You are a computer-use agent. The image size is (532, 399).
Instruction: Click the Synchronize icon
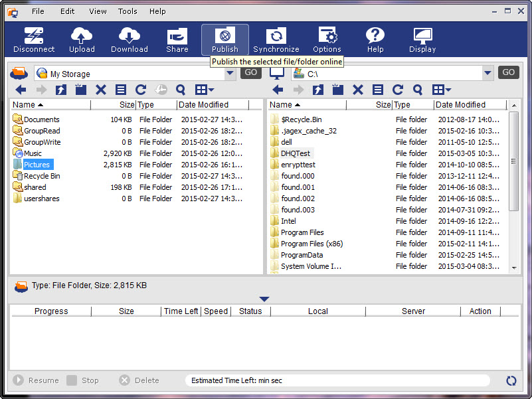click(x=276, y=40)
